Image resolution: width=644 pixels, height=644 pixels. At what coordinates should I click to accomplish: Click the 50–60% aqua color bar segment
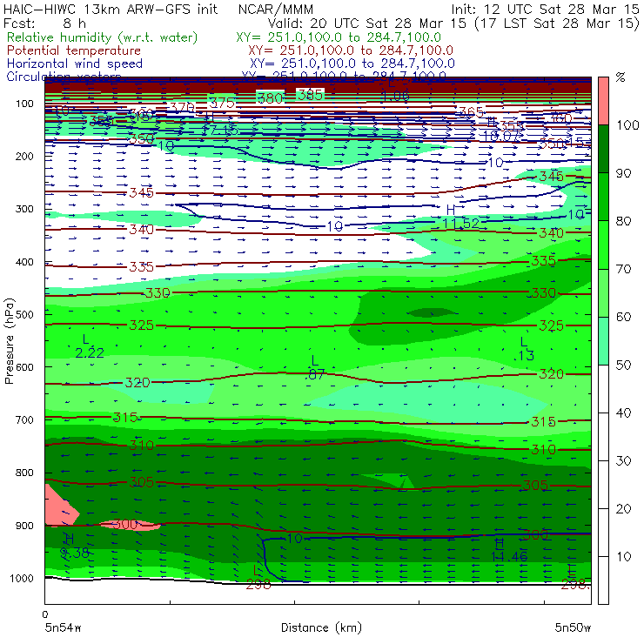point(603,341)
